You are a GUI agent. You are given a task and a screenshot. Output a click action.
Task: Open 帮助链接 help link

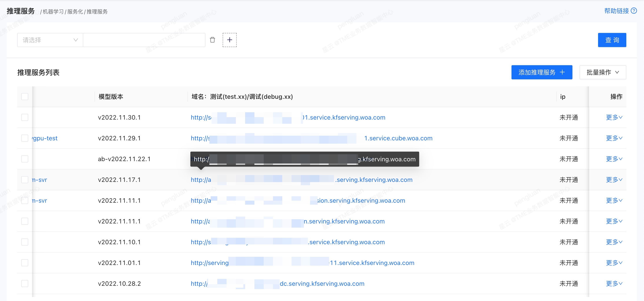pyautogui.click(x=616, y=11)
